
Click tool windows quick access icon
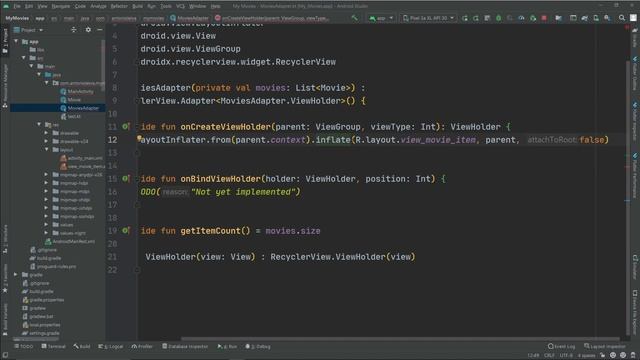(x=5, y=355)
